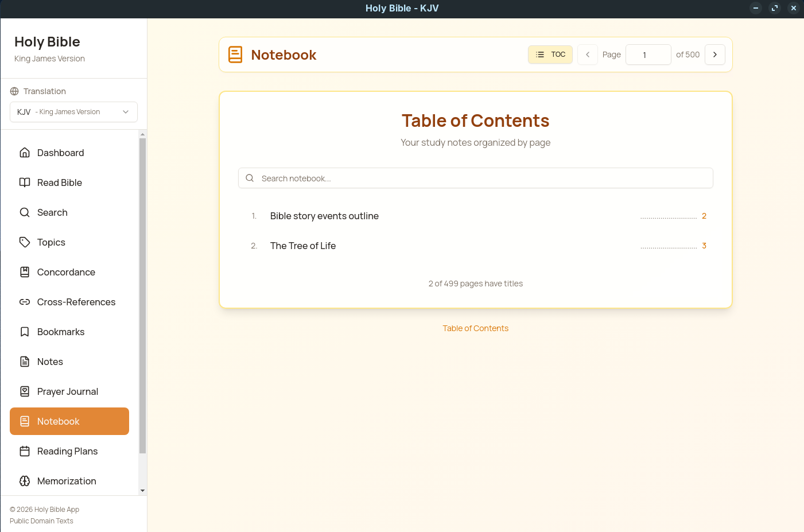The height and width of the screenshot is (532, 804).
Task: Click the magnifier icon in notebook search
Action: (250, 178)
